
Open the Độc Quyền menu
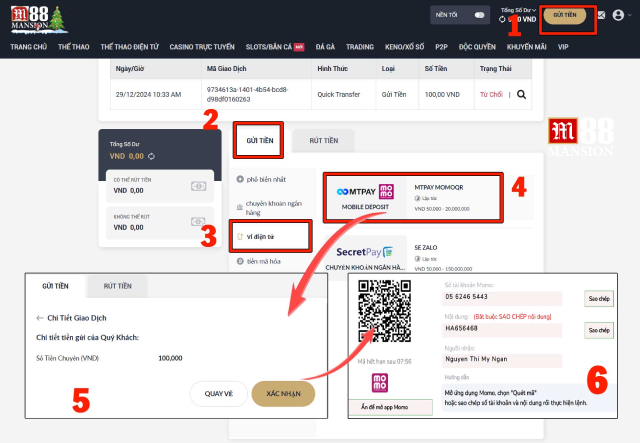click(477, 47)
